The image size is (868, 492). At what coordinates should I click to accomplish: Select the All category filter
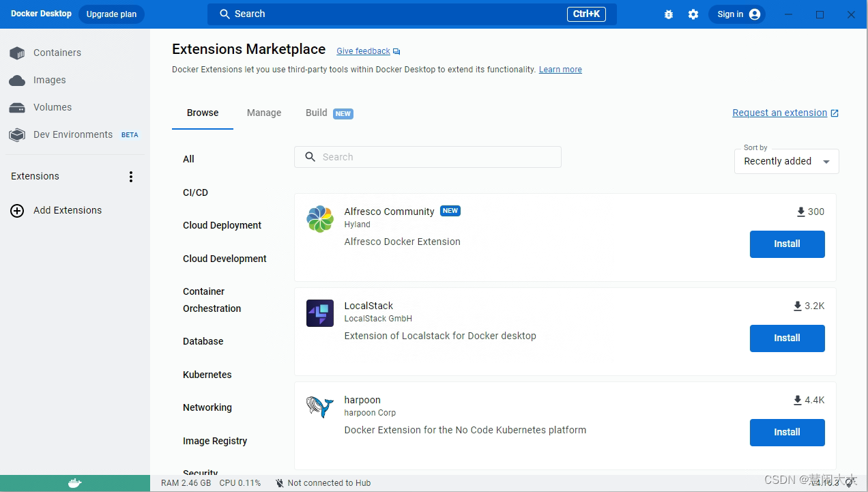coord(188,159)
